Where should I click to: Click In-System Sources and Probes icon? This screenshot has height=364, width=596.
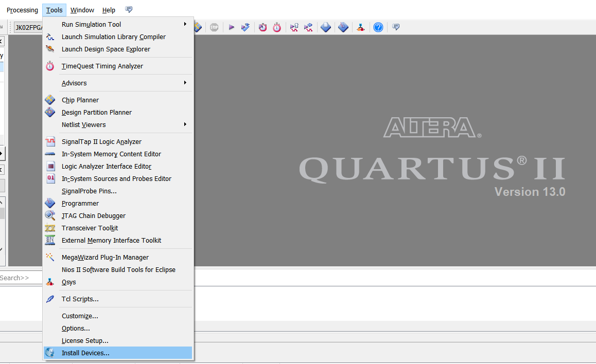(50, 178)
